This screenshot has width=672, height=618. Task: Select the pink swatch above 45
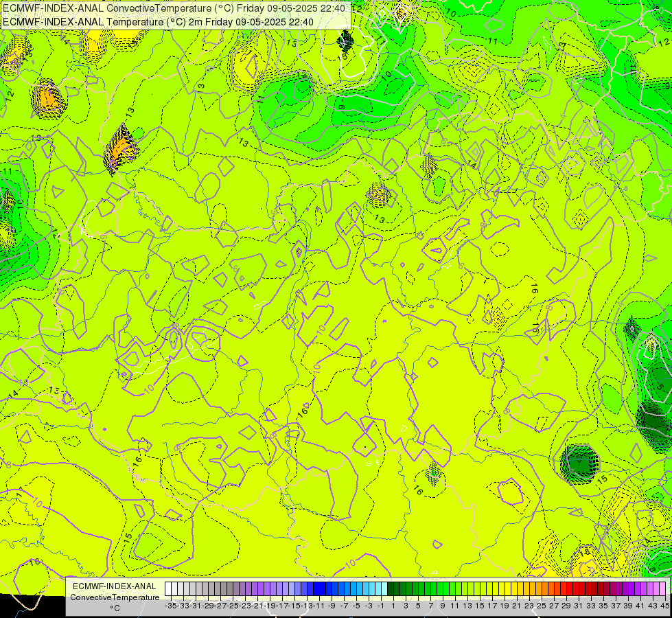tap(662, 588)
